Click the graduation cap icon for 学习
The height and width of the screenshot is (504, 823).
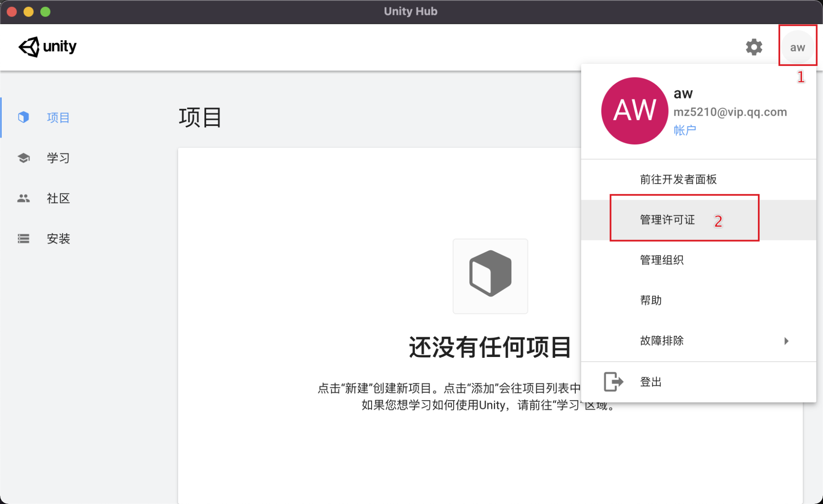click(24, 158)
